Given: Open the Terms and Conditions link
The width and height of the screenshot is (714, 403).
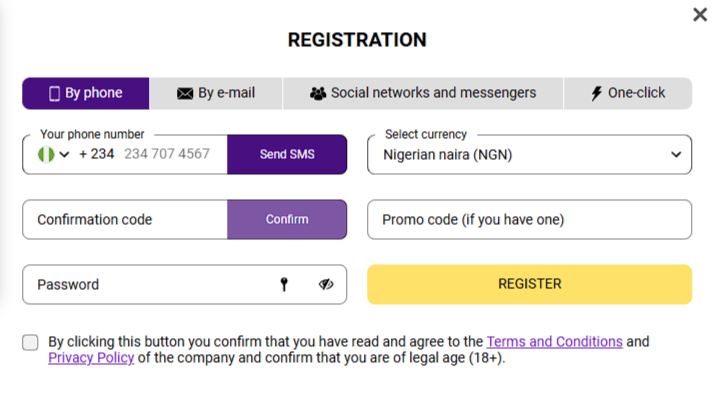Looking at the screenshot, I should tap(554, 341).
